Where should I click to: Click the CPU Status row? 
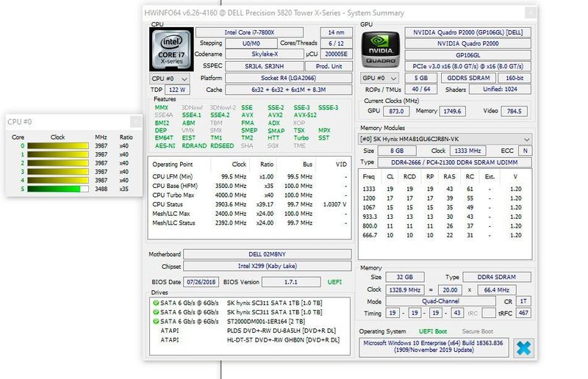pos(249,204)
